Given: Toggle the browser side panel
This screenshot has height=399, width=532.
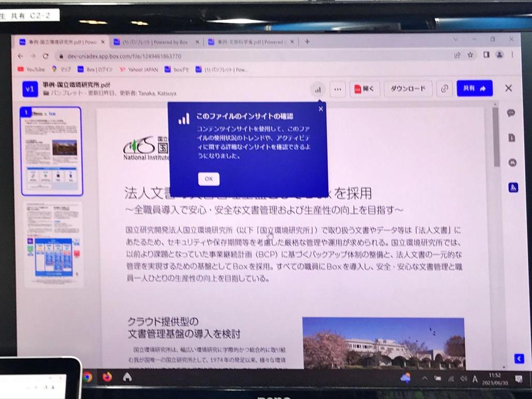Looking at the screenshot, I should point(486,55).
